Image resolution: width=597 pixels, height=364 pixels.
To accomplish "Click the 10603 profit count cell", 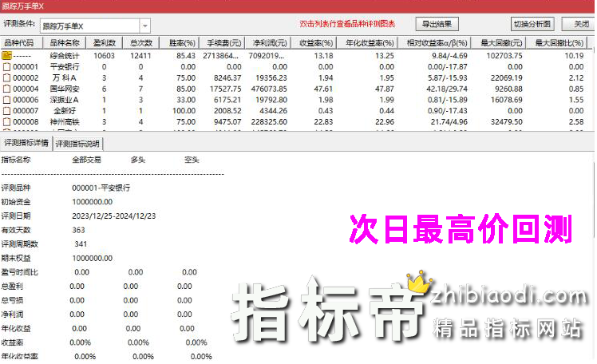I will click(104, 56).
